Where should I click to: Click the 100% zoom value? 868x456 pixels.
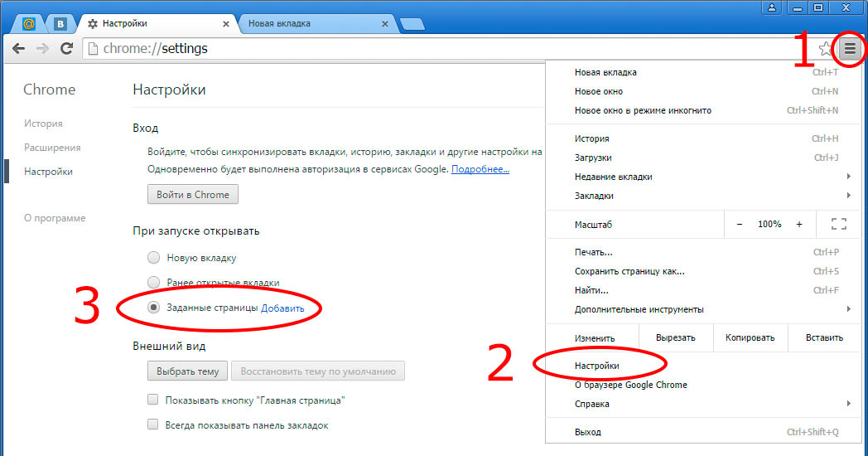pos(769,224)
